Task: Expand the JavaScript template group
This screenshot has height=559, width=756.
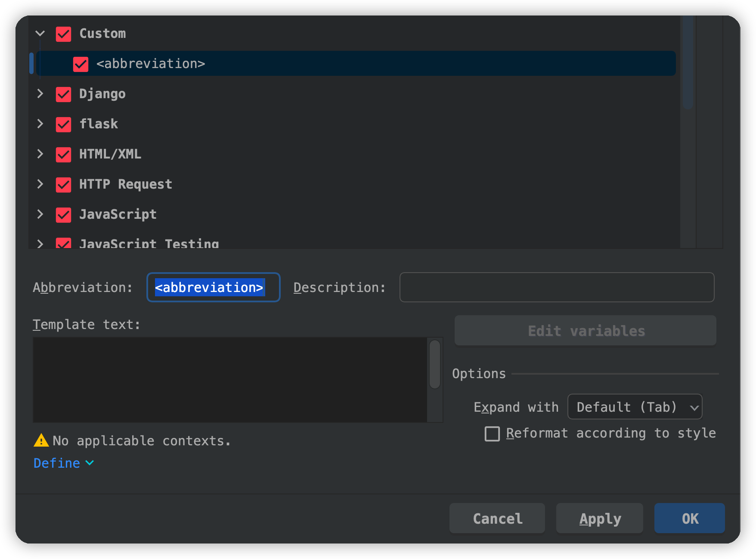Action: [x=40, y=214]
